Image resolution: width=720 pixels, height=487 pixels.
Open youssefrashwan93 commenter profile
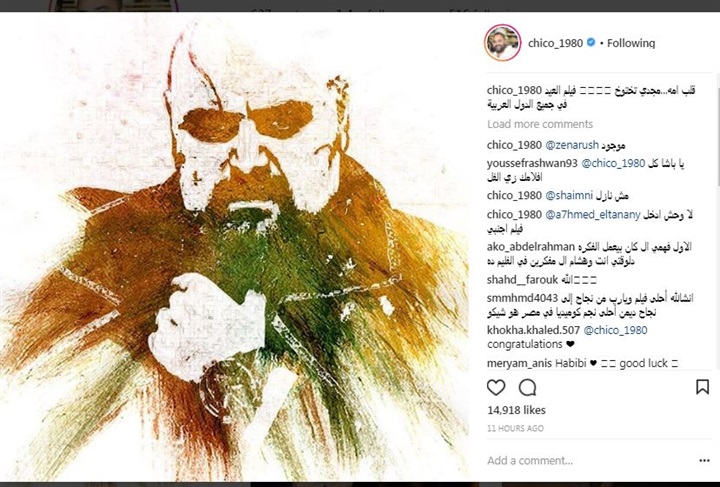tap(532, 163)
